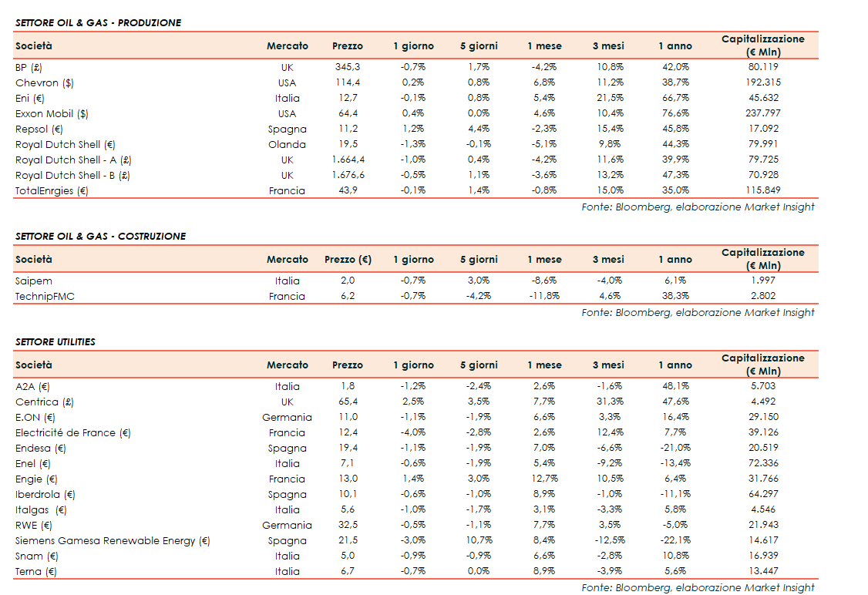Select the TotalEnrgies (€) company name
868x595 pixels.
[x=52, y=190]
